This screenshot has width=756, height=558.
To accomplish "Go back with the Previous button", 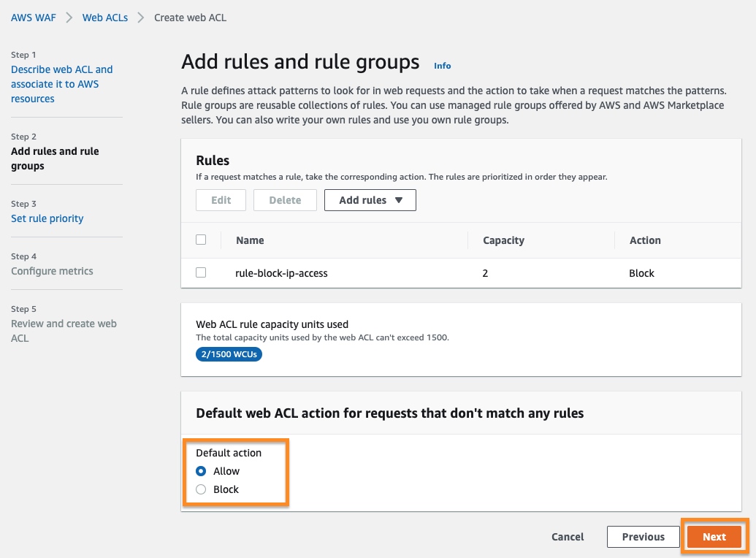I will (643, 537).
